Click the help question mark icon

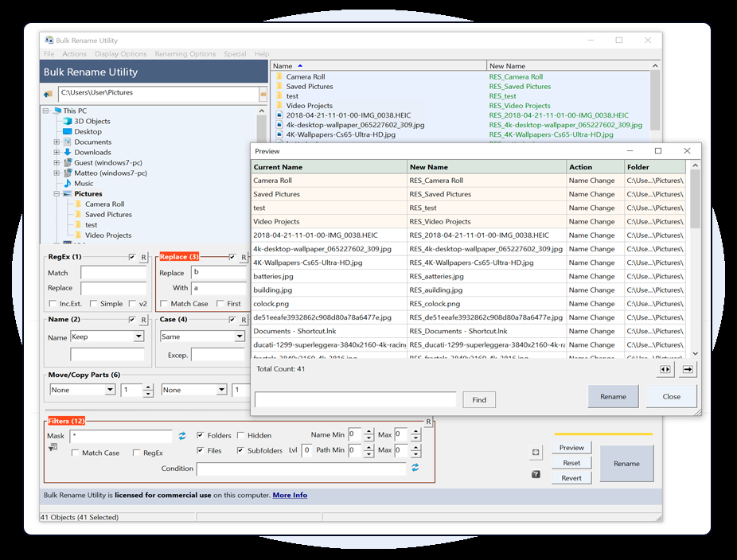pyautogui.click(x=536, y=475)
